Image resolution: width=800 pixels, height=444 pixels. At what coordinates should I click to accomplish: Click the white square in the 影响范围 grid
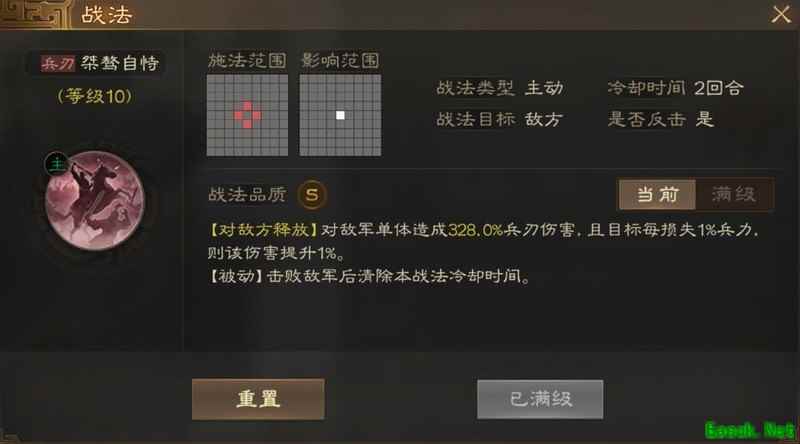(x=340, y=115)
